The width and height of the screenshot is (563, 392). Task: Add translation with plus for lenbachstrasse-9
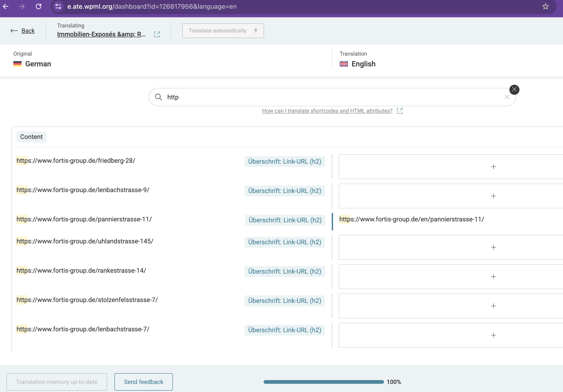pos(493,196)
